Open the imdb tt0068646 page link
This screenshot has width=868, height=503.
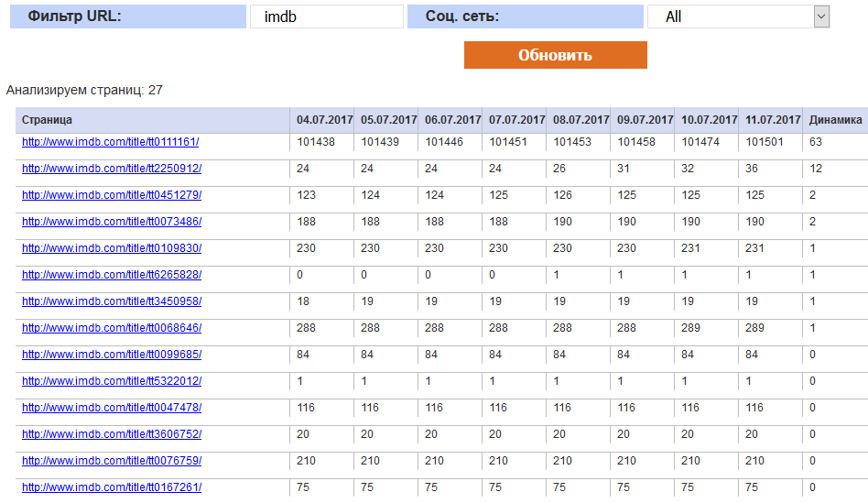(x=112, y=328)
